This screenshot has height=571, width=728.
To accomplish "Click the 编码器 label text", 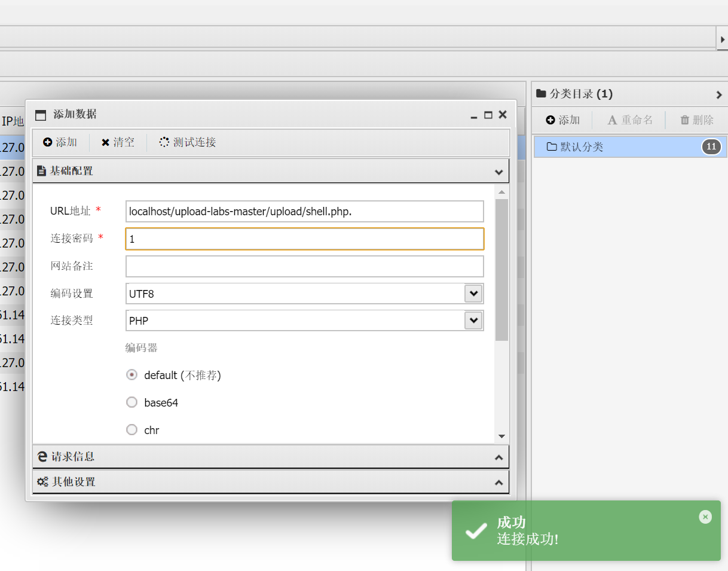I will [142, 348].
